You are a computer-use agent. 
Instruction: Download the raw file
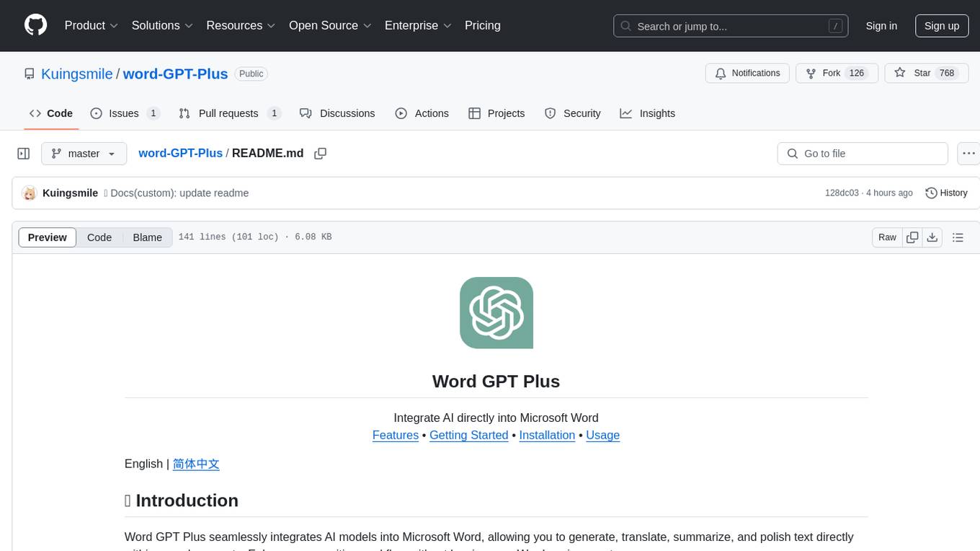932,237
